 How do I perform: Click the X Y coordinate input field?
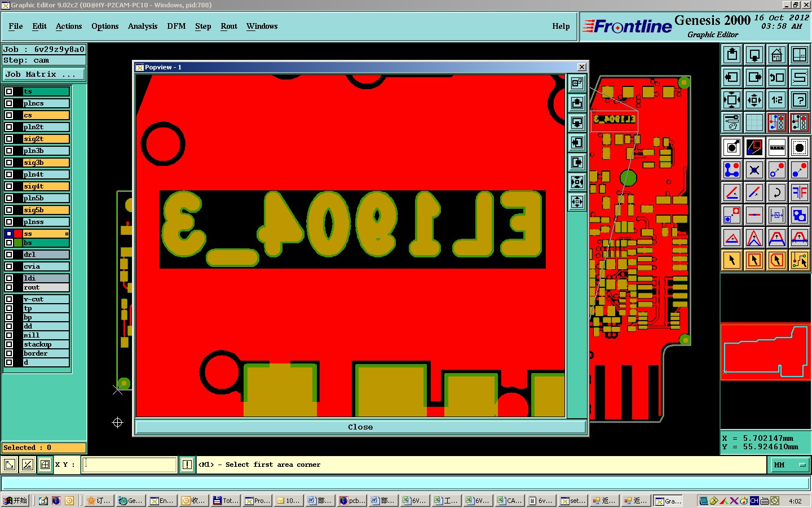(x=130, y=465)
